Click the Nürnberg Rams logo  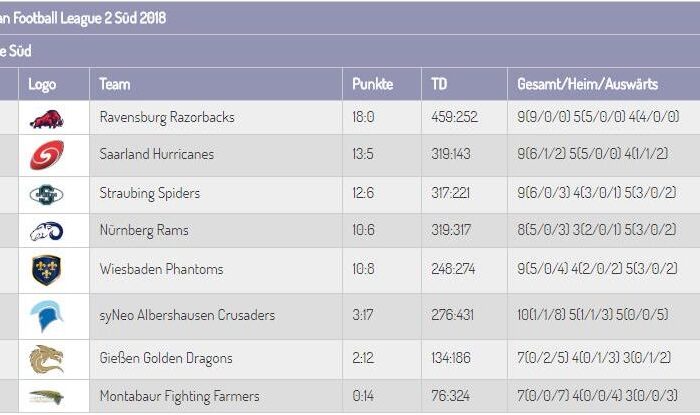pyautogui.click(x=46, y=231)
